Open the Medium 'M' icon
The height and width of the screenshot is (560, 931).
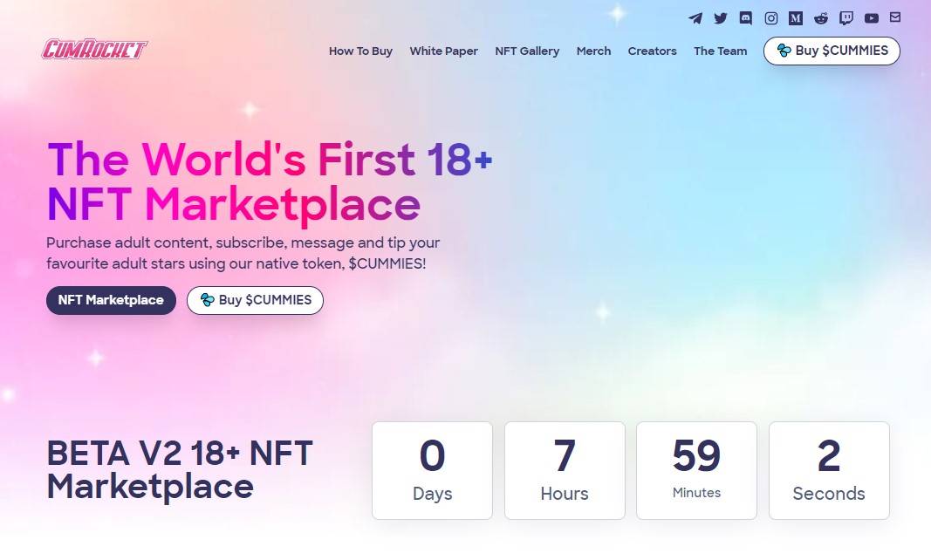coord(796,18)
